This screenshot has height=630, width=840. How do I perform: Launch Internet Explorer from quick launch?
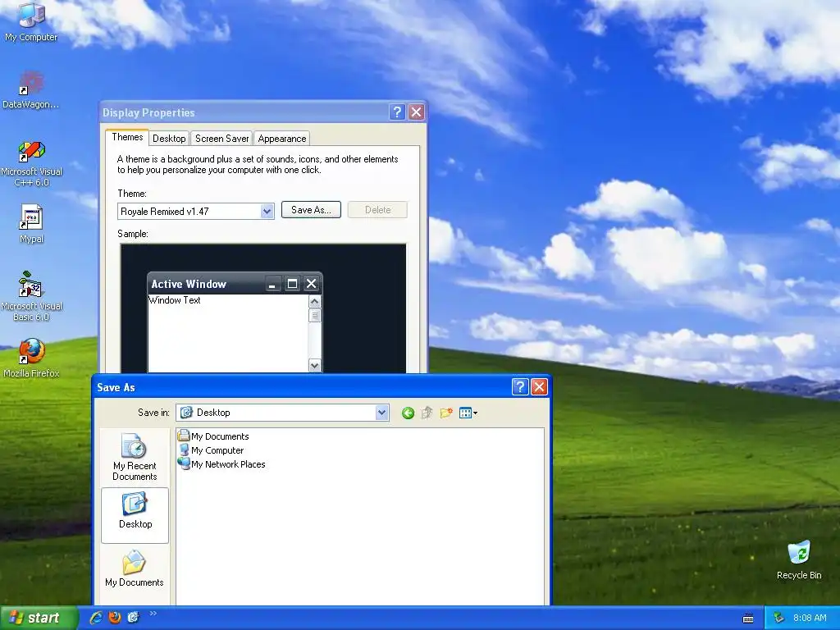point(96,618)
